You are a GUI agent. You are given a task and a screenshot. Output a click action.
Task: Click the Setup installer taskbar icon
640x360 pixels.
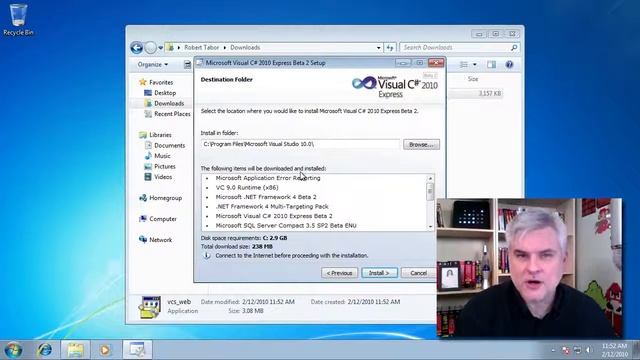[137, 350]
